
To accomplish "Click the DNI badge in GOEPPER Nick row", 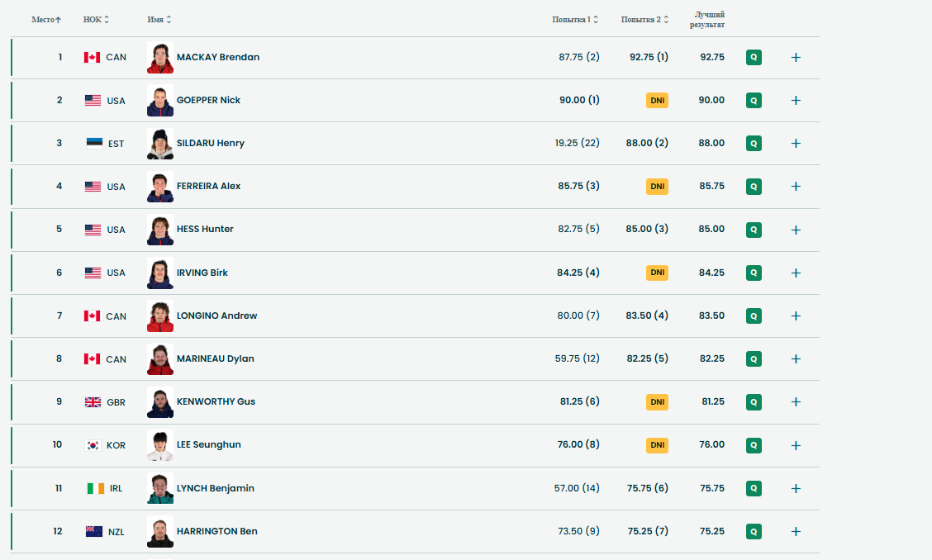I will tap(657, 101).
